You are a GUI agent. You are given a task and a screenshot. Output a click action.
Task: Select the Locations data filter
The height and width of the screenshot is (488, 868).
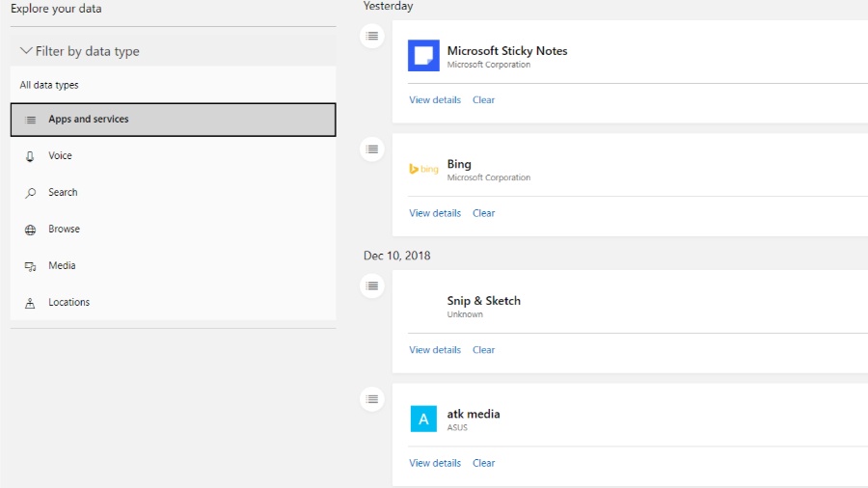pyautogui.click(x=173, y=302)
